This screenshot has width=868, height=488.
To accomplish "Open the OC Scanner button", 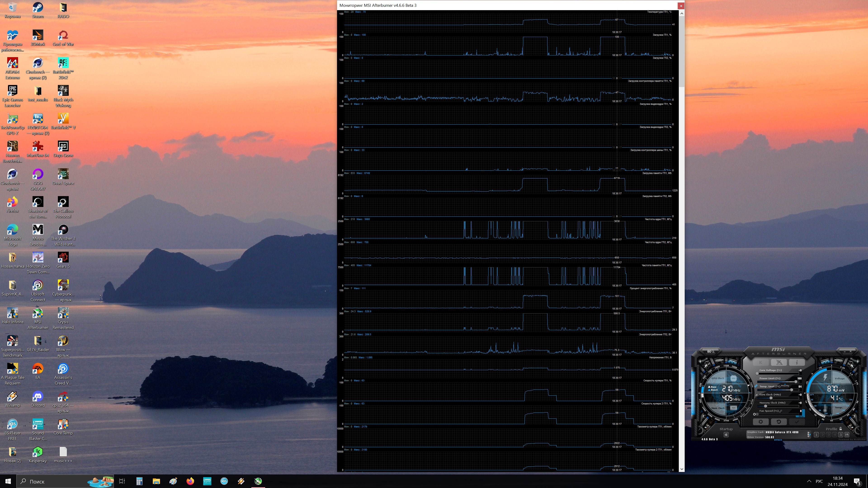I will [711, 351].
